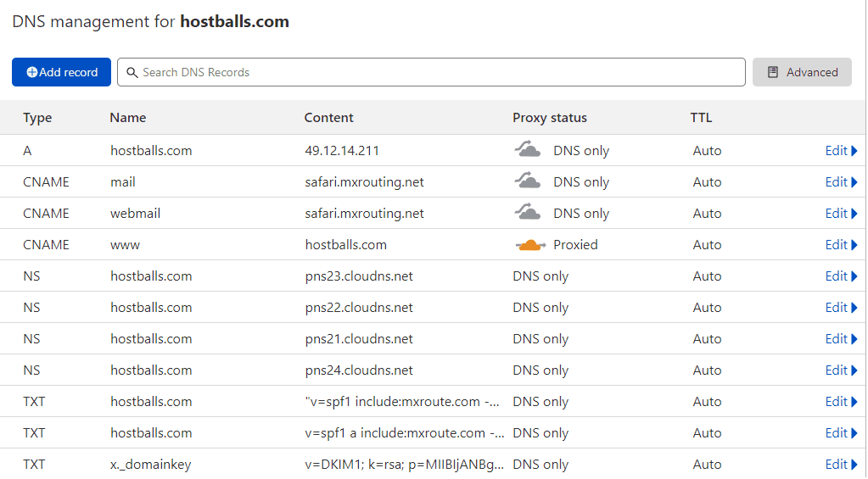Screen dimensions: 868x479
Task: Open Edit for the pns24.cloudns.net record
Action: [x=837, y=370]
